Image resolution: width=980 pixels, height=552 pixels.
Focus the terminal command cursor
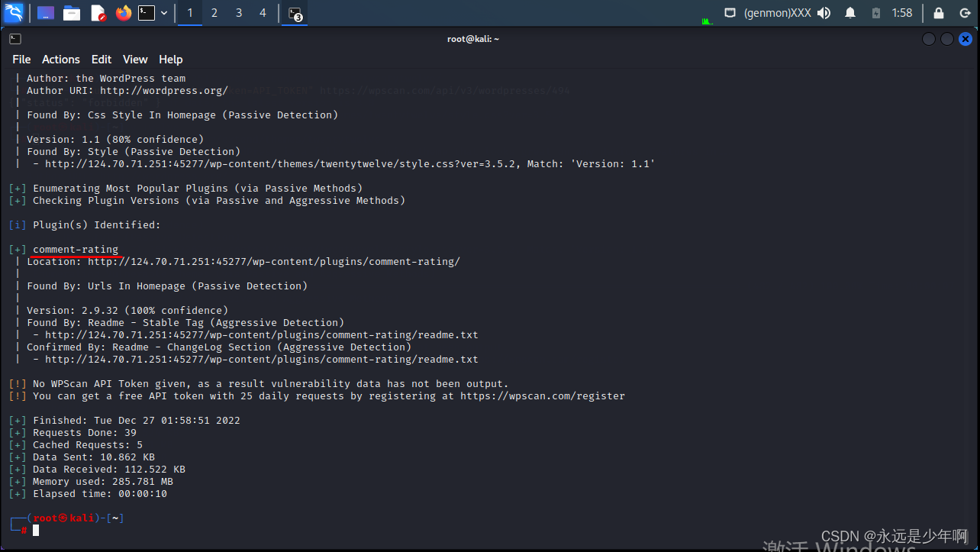pyautogui.click(x=36, y=530)
